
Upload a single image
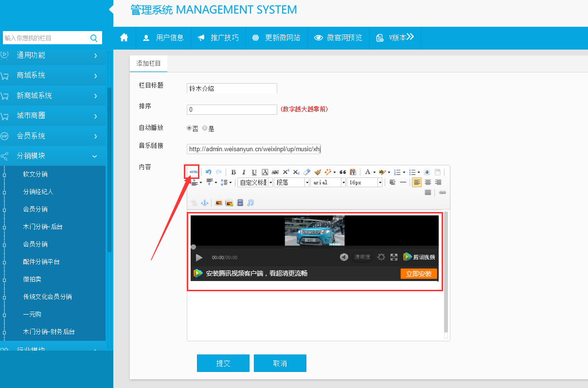click(x=219, y=203)
